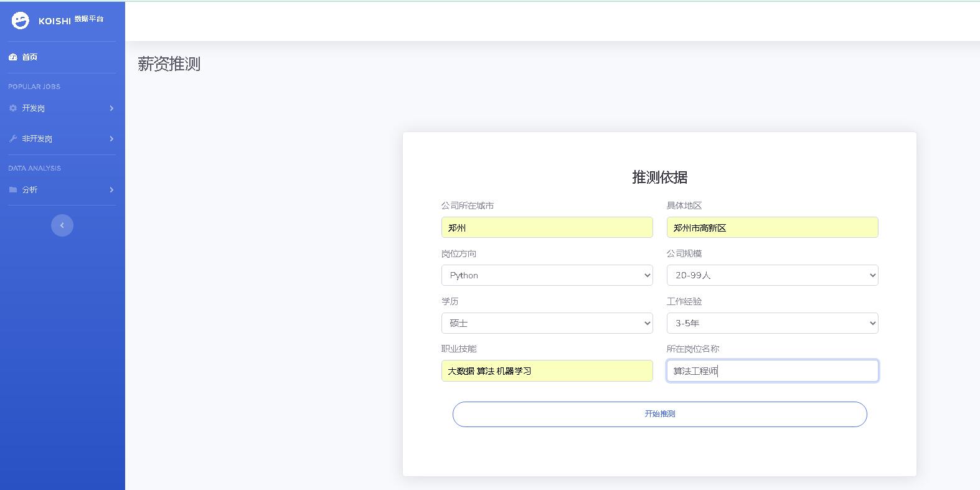This screenshot has width=980, height=490.
Task: Expand the 开发岗 chevron
Action: click(x=111, y=108)
